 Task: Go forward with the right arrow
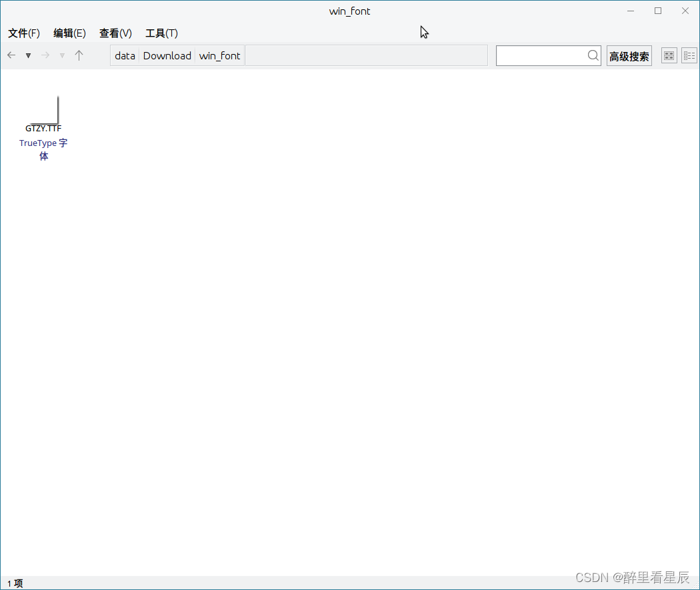(x=45, y=55)
